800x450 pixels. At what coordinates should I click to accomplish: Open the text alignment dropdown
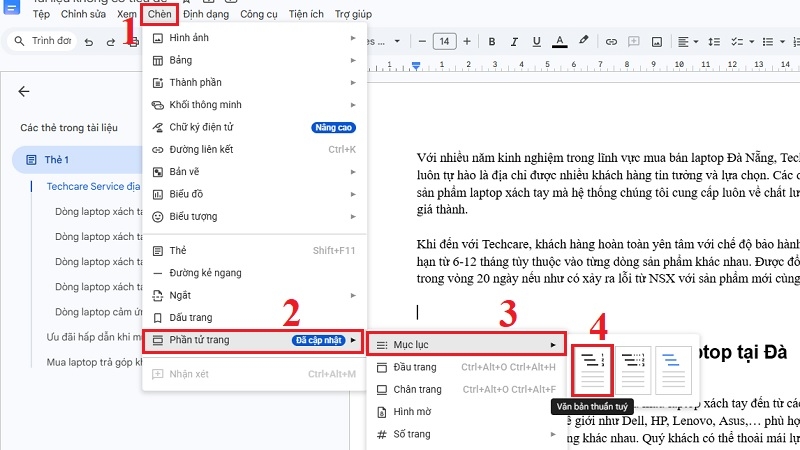688,42
